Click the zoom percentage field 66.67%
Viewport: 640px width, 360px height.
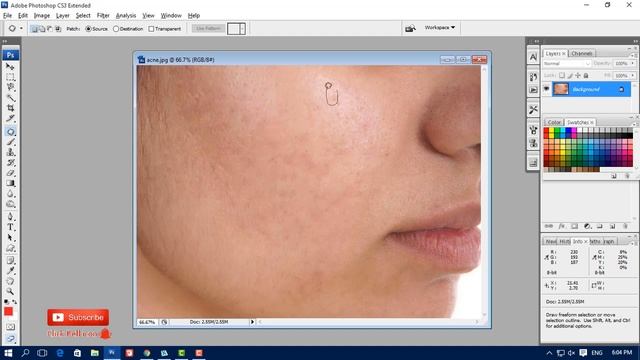147,322
